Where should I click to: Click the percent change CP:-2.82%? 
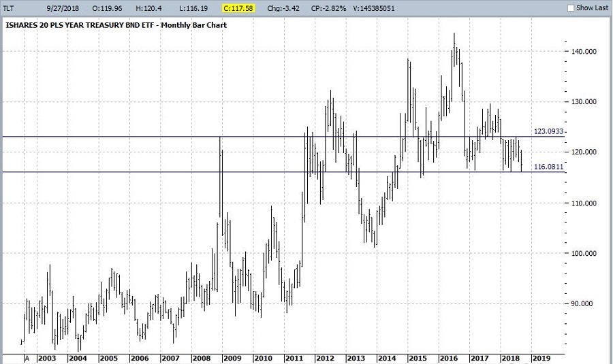click(329, 8)
